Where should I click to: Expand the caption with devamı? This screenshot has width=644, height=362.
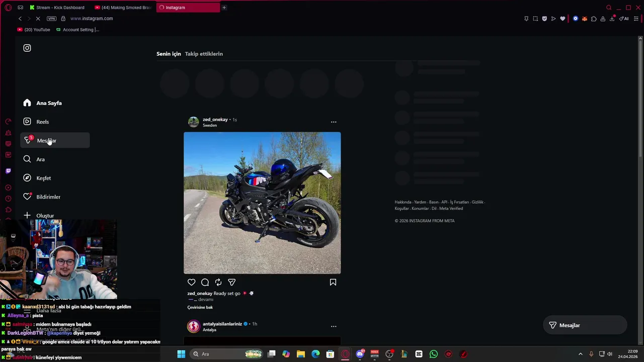(206, 300)
